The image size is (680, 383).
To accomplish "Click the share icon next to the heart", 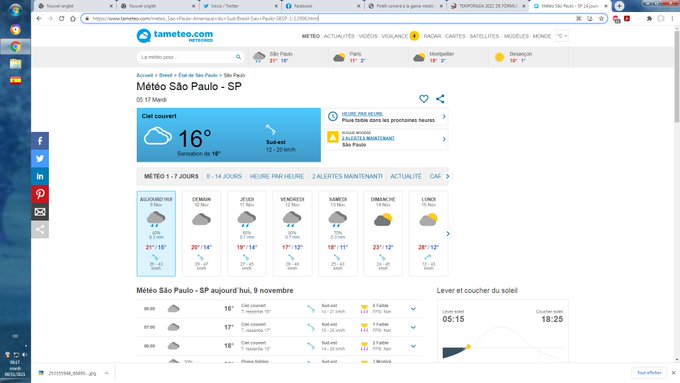I will pos(440,99).
